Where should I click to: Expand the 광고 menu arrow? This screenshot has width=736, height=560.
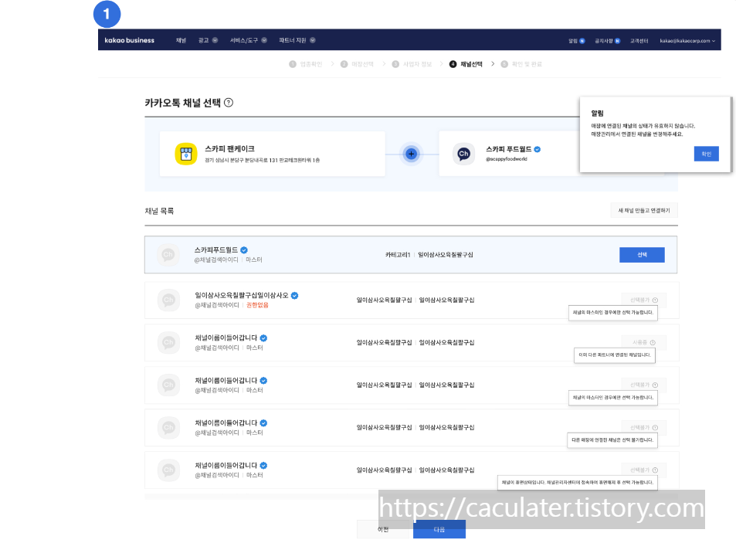click(215, 40)
